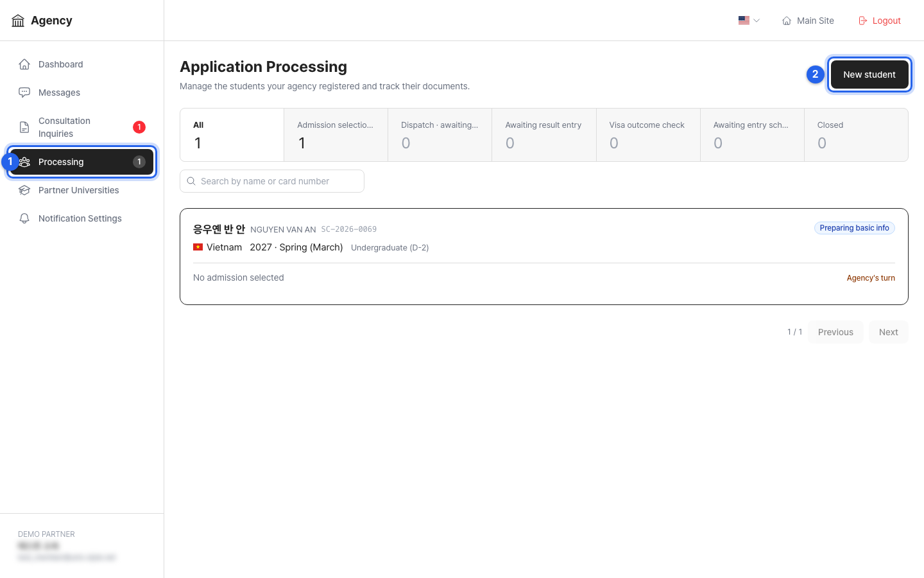Click the Next pagination button

pyautogui.click(x=889, y=332)
